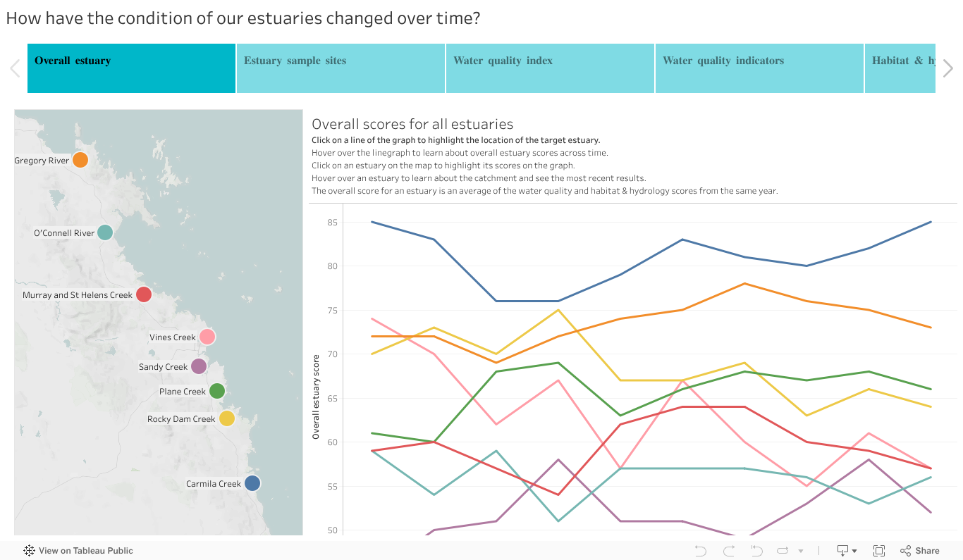Screen dimensions: 963x560
Task: Highlight Murray and St Helens Creek marker
Action: (x=144, y=294)
